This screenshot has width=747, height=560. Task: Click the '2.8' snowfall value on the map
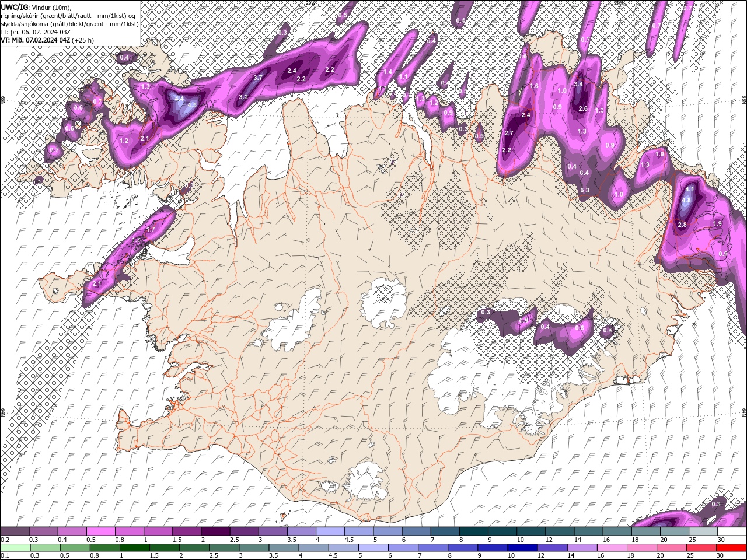pos(682,225)
